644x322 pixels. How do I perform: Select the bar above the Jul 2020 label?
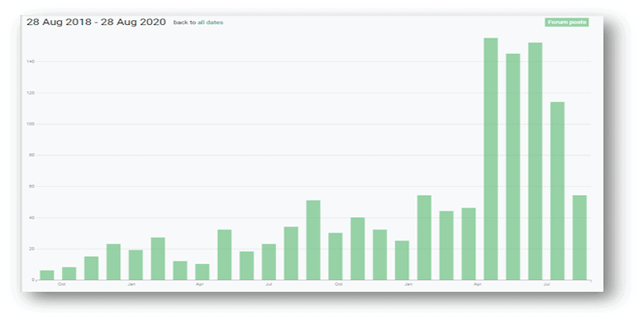(557, 191)
